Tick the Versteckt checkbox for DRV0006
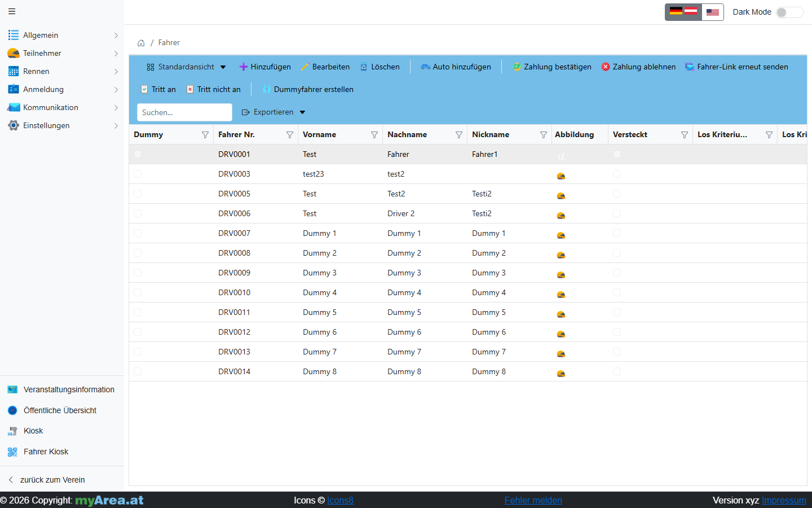Viewport: 812px width, 508px height. [x=617, y=213]
